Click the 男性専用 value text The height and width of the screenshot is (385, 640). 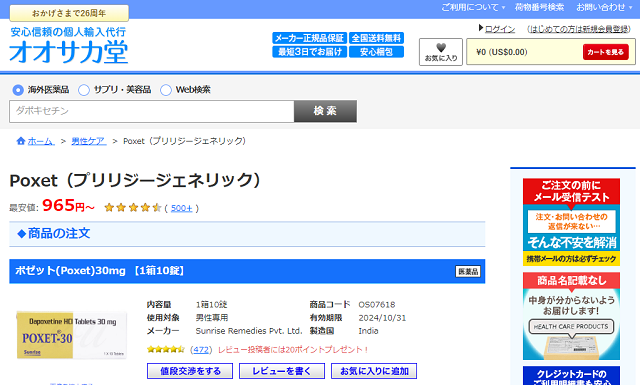(x=212, y=318)
